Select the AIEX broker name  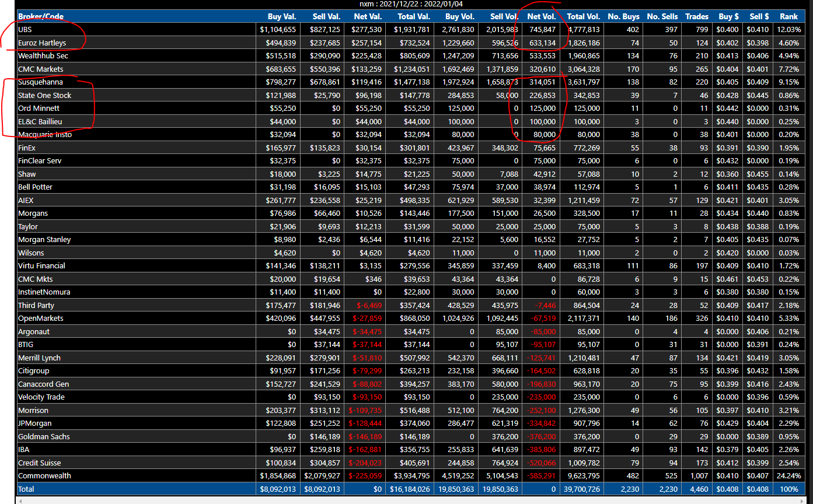[x=26, y=200]
